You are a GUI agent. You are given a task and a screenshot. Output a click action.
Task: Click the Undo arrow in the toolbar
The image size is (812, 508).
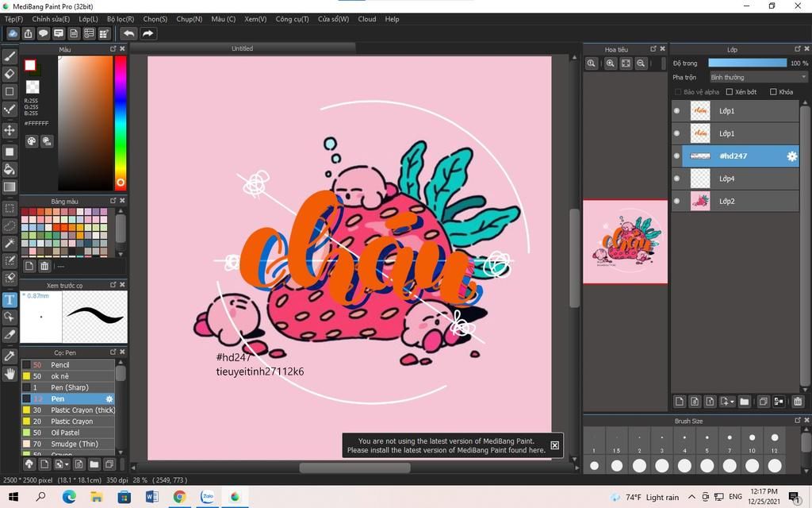(x=129, y=33)
